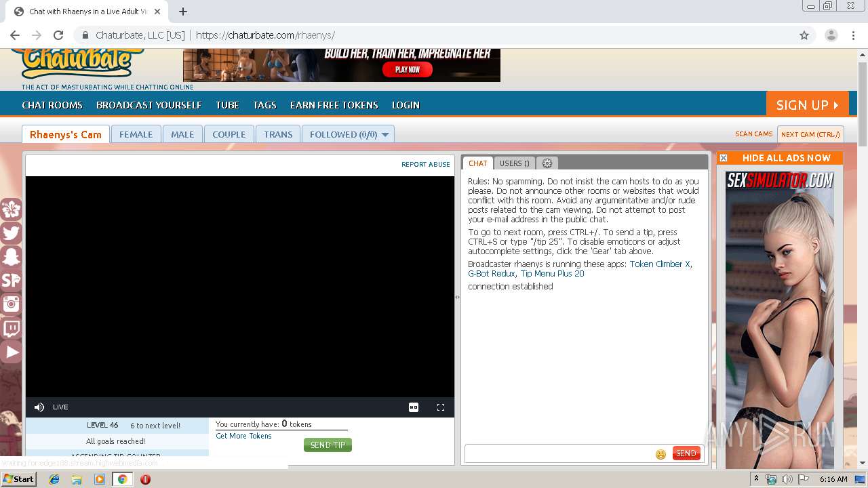Switch to the CHAT tab

point(478,163)
